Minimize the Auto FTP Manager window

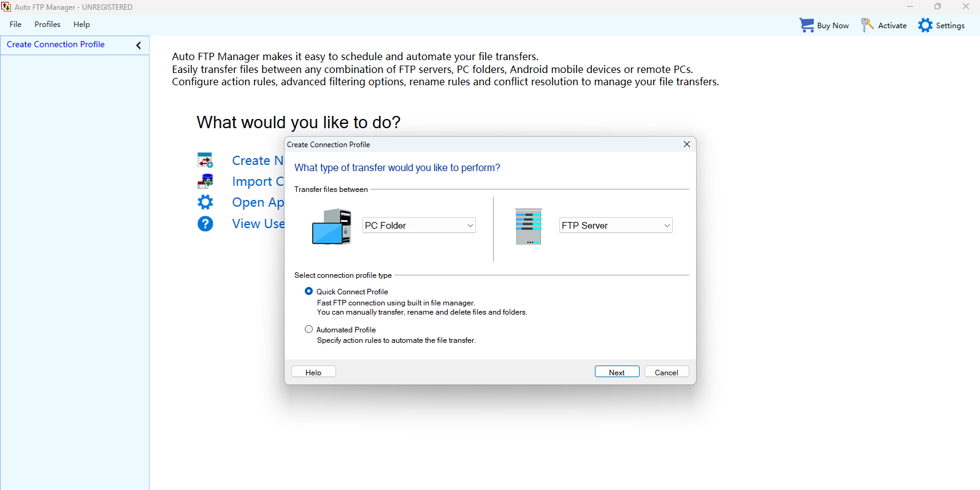(x=910, y=7)
